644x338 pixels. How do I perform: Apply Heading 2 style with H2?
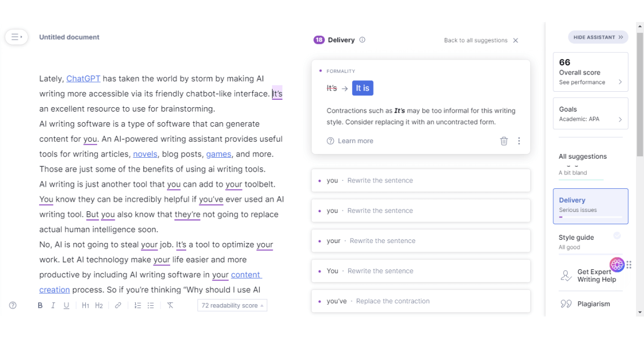tap(99, 305)
